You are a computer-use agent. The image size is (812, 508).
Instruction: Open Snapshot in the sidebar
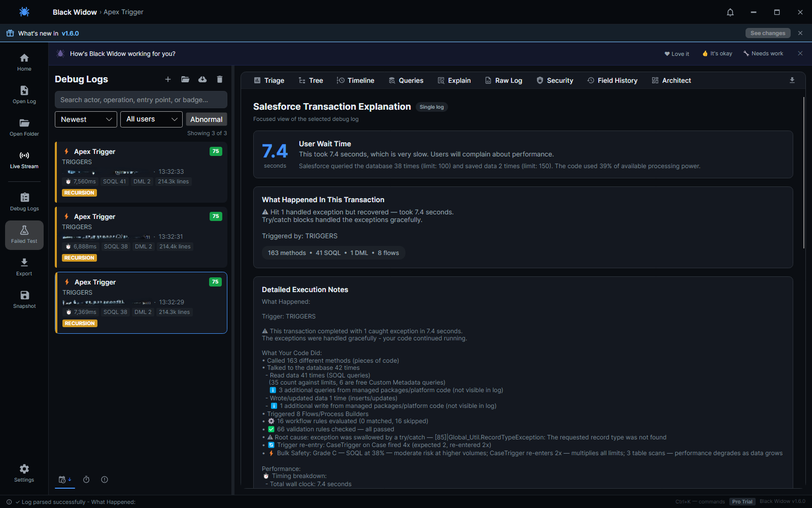click(x=24, y=300)
